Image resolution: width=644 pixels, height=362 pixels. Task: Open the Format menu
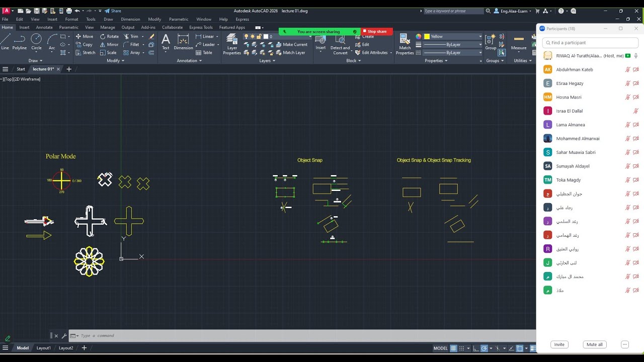pyautogui.click(x=71, y=19)
